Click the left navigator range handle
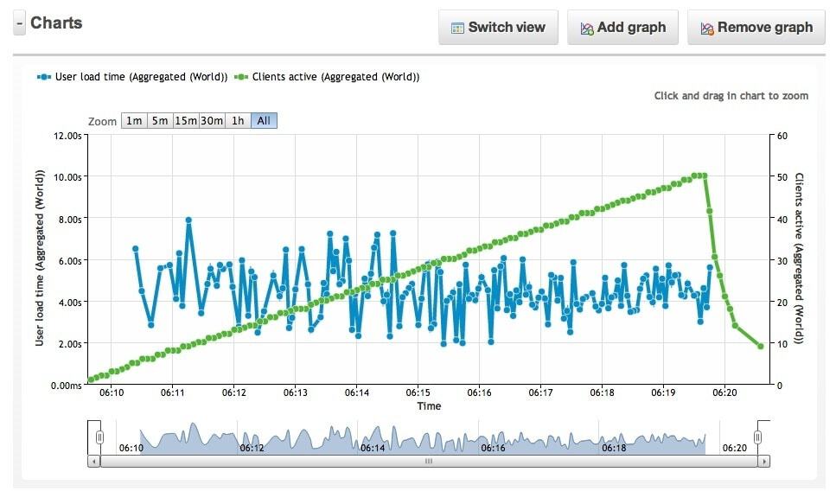The height and width of the screenshot is (504, 836). click(99, 437)
